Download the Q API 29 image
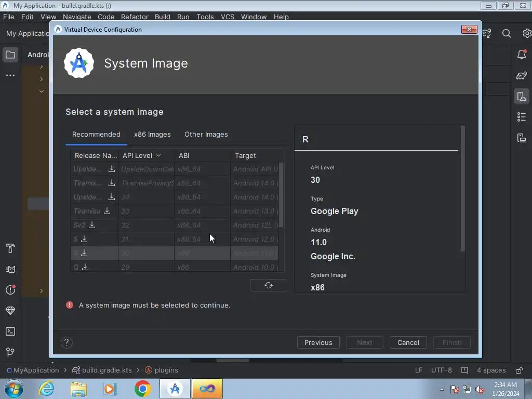The image size is (532, 399). pos(85,267)
